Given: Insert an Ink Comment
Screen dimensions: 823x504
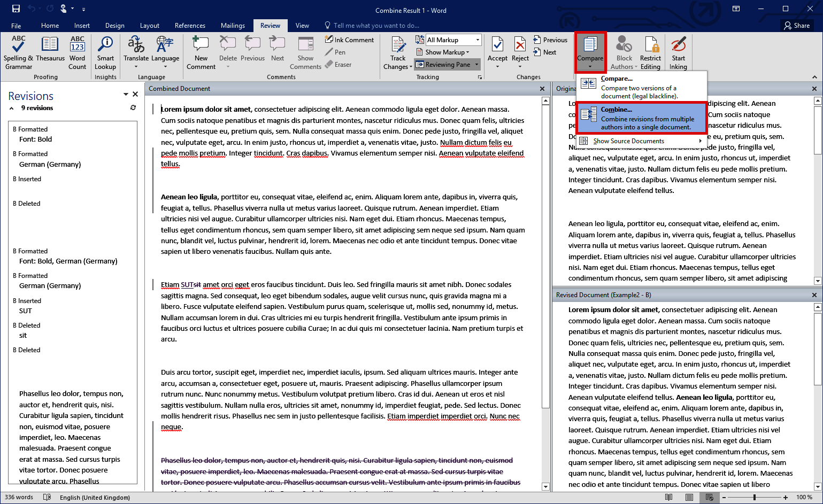Looking at the screenshot, I should click(350, 40).
